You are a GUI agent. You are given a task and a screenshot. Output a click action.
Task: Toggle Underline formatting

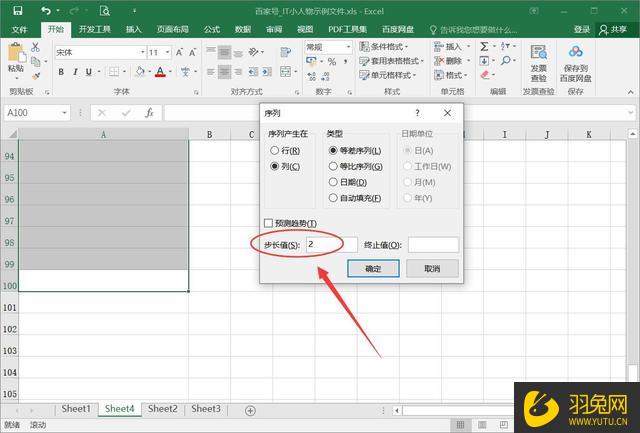click(x=89, y=72)
